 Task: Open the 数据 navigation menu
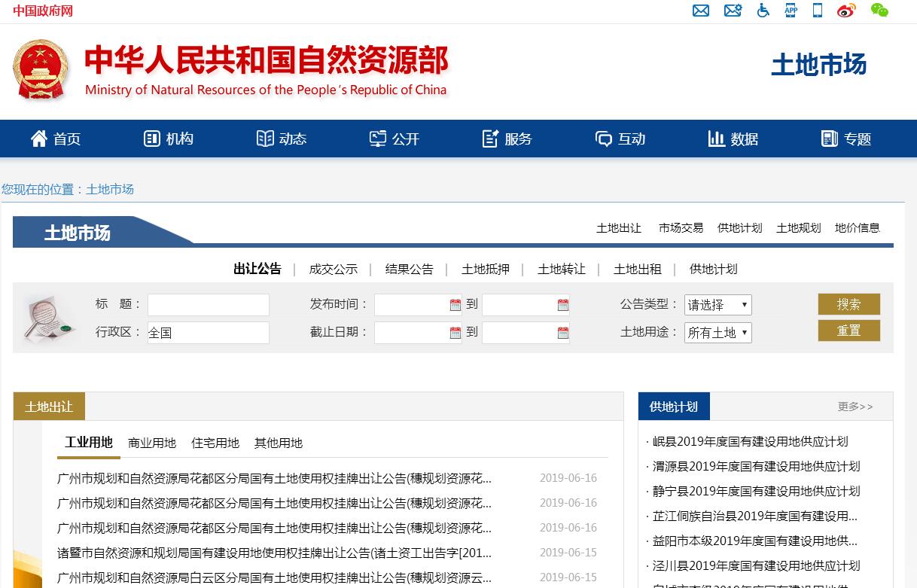733,139
